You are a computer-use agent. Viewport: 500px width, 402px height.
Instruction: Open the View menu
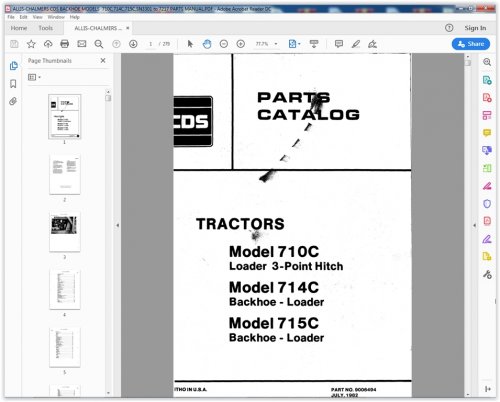37,17
